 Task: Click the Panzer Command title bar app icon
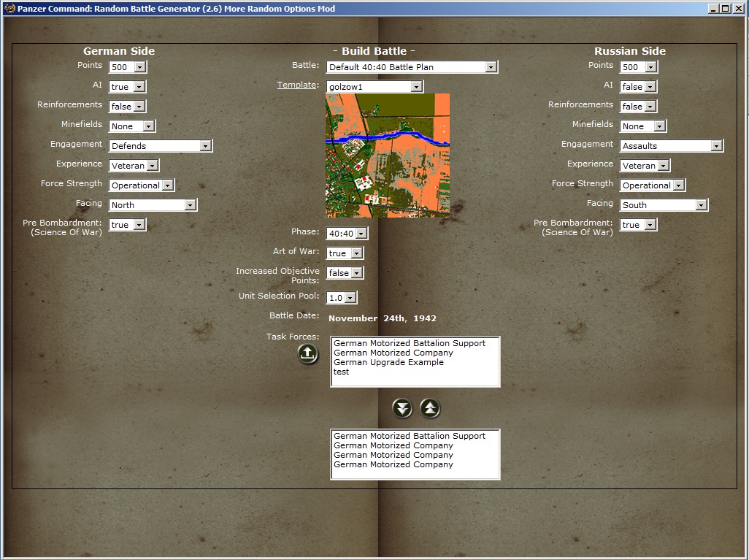(9, 8)
